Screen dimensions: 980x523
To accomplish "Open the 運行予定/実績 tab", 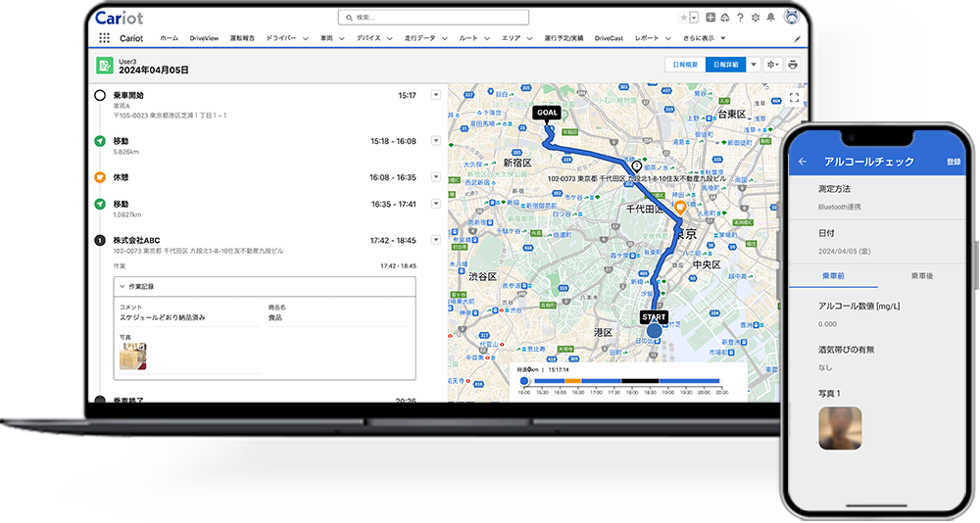I will coord(563,38).
